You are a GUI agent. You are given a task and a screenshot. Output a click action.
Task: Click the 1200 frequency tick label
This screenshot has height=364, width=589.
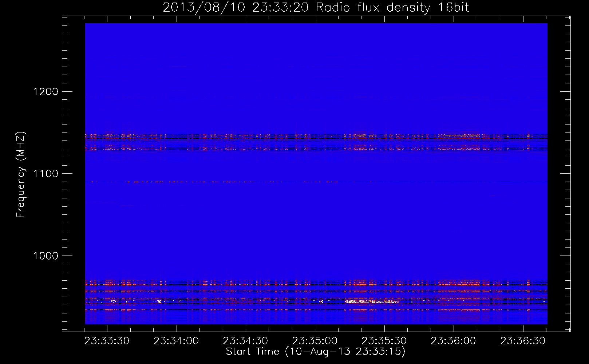click(x=45, y=91)
